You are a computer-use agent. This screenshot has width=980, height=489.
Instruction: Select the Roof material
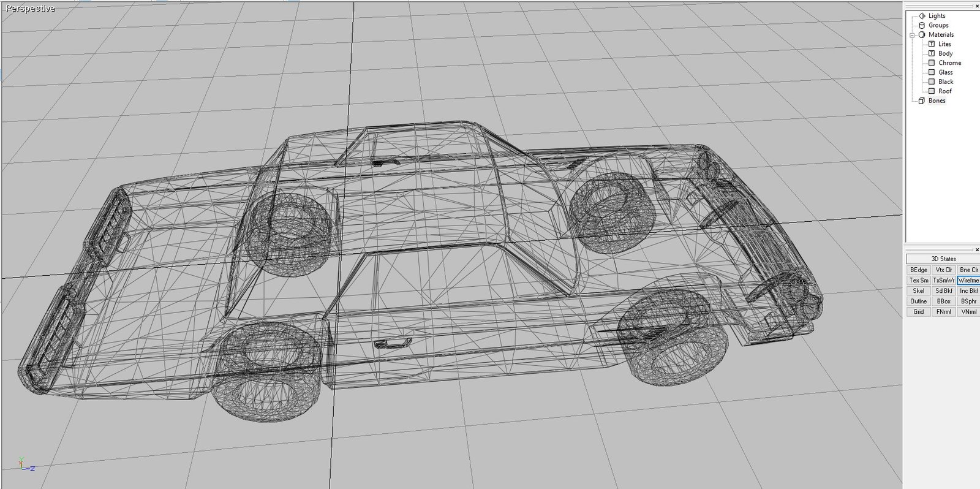pos(944,91)
